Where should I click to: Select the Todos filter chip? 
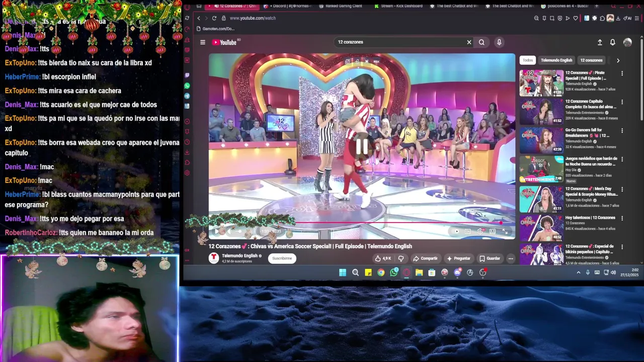pos(528,60)
